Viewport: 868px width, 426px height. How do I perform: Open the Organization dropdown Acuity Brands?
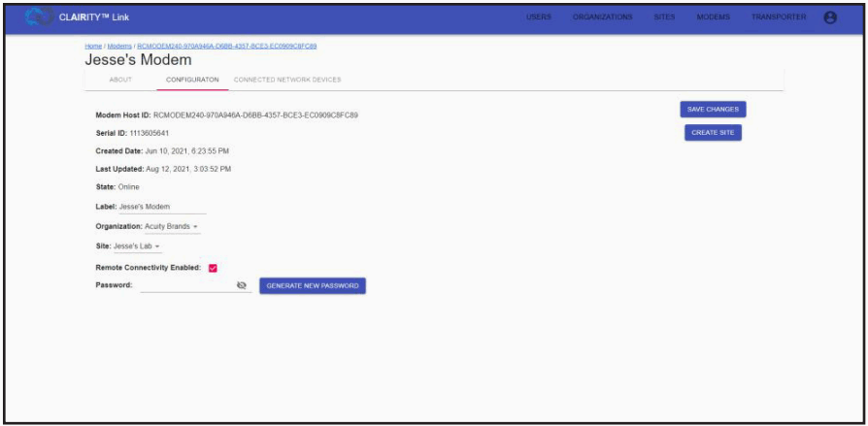[172, 226]
